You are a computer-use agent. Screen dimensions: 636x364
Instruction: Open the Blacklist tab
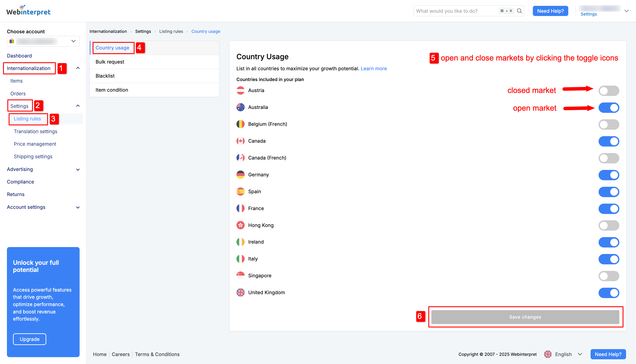154,76
